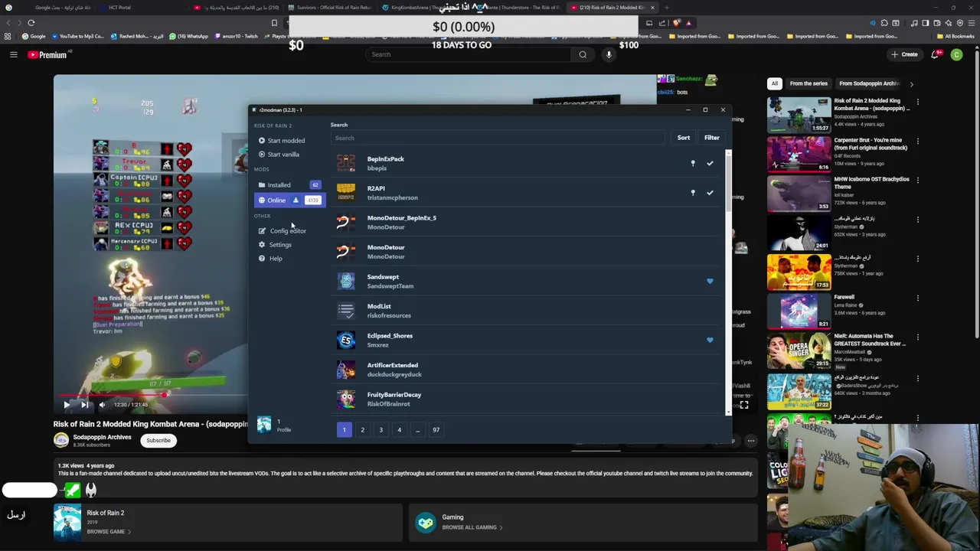Screen dimensions: 980x551
Task: Open more options for MHW Iceborne Brachydios video
Action: point(917,180)
